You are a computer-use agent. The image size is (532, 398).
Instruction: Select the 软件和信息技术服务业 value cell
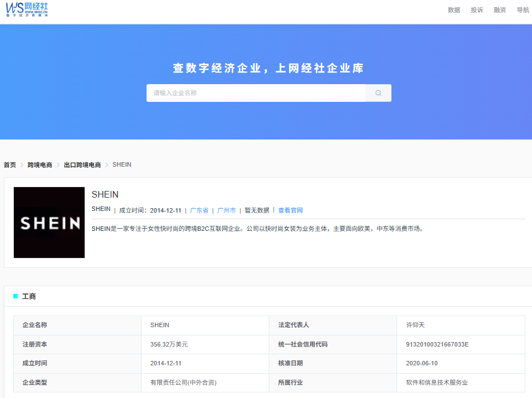pyautogui.click(x=461, y=383)
